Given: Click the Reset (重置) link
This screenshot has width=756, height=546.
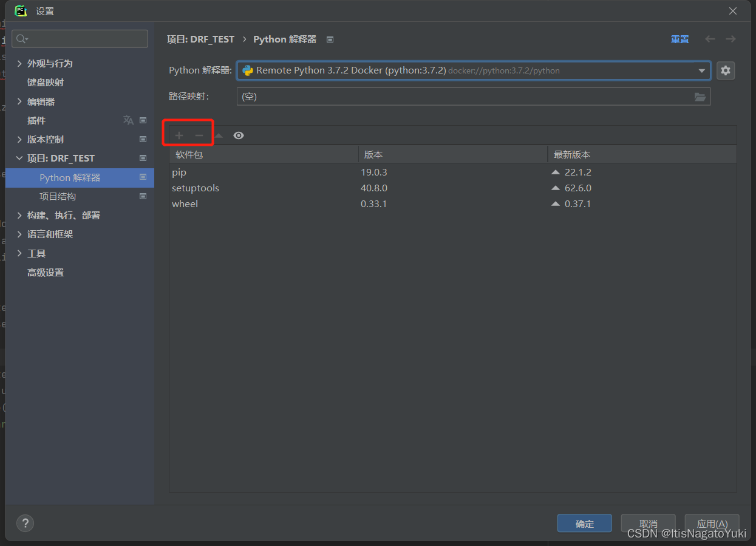Looking at the screenshot, I should point(679,39).
